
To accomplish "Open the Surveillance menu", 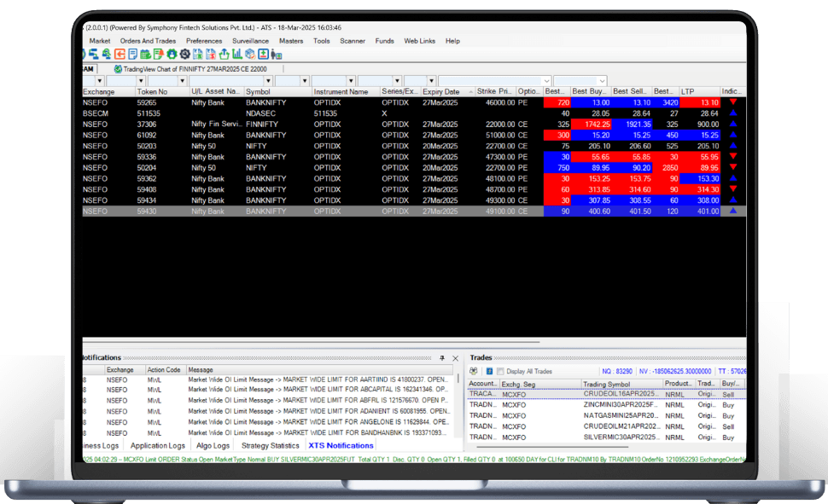I will [x=250, y=41].
